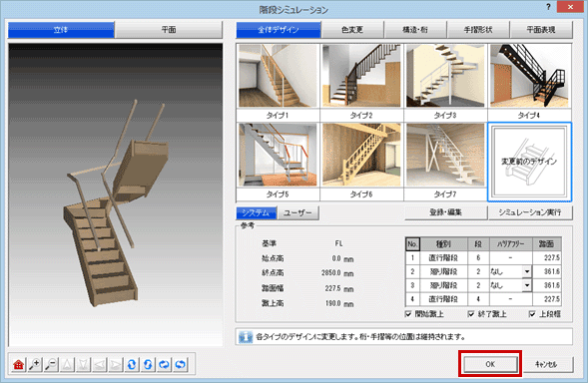Open バリアフリー dropdown in table row 2
588x383 pixels.
pyautogui.click(x=527, y=271)
